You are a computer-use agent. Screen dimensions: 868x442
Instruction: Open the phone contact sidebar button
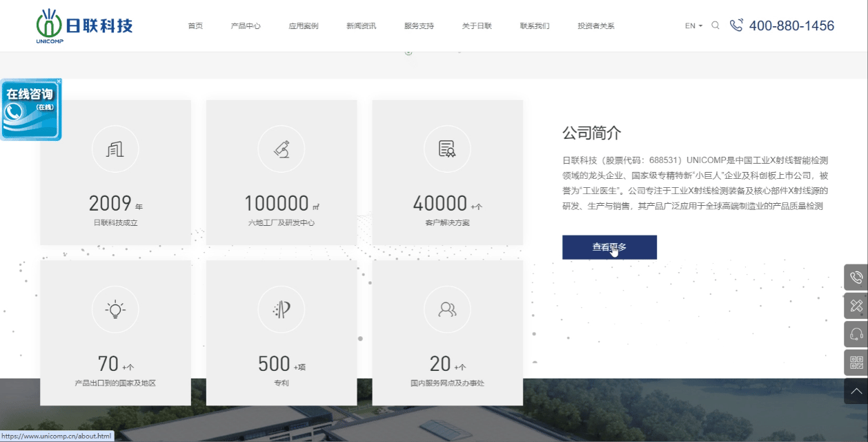coord(856,278)
